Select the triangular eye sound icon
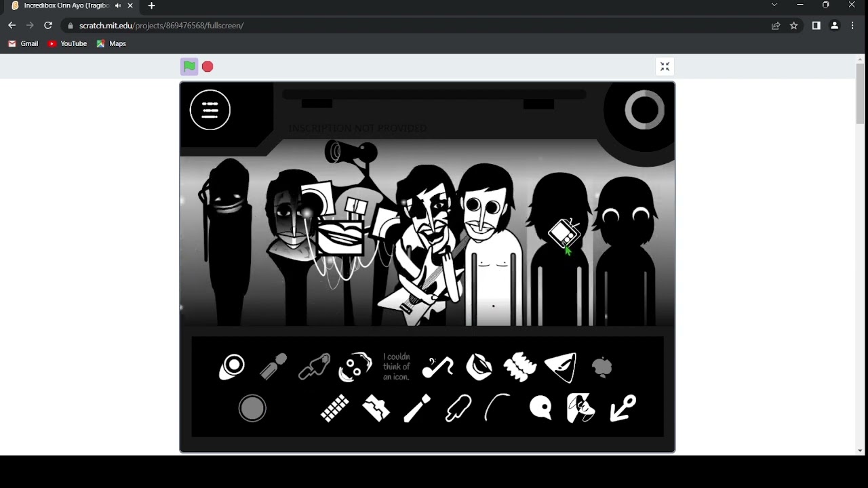This screenshot has width=868, height=488. click(561, 367)
